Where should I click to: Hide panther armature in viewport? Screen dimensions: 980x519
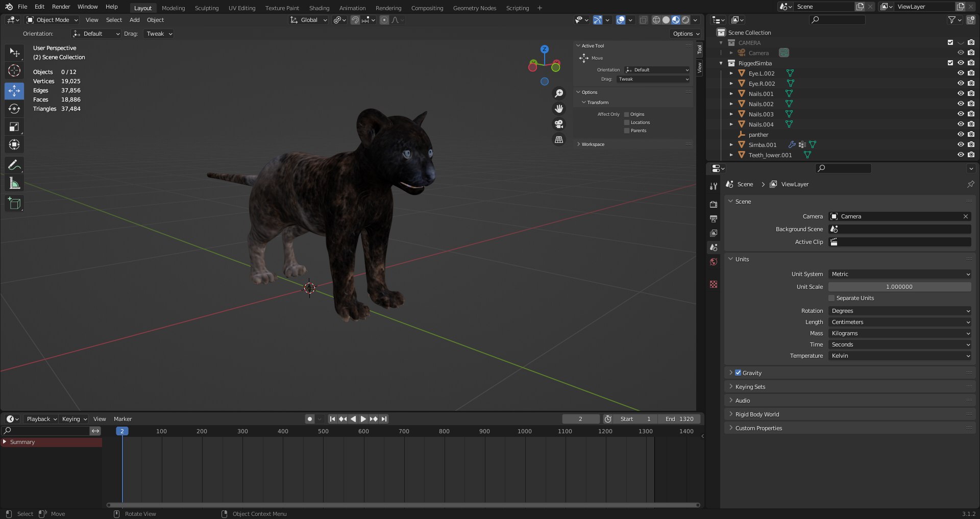961,134
